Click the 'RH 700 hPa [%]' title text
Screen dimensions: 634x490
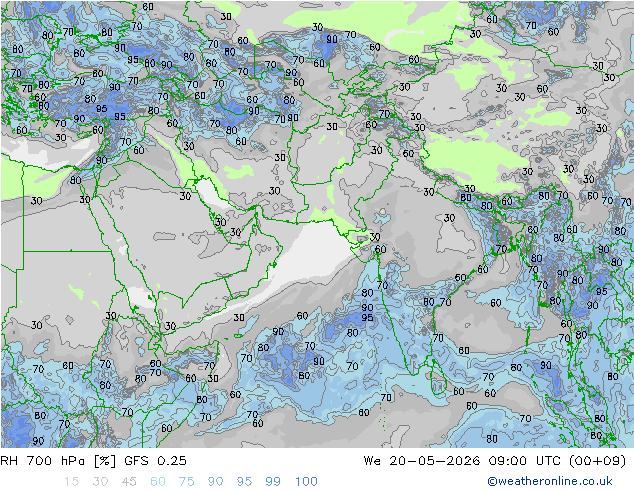[58, 461]
